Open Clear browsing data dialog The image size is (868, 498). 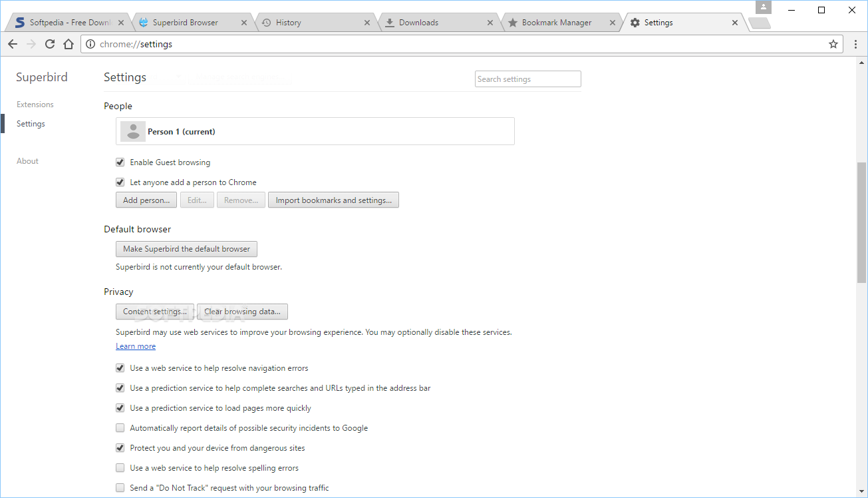242,311
